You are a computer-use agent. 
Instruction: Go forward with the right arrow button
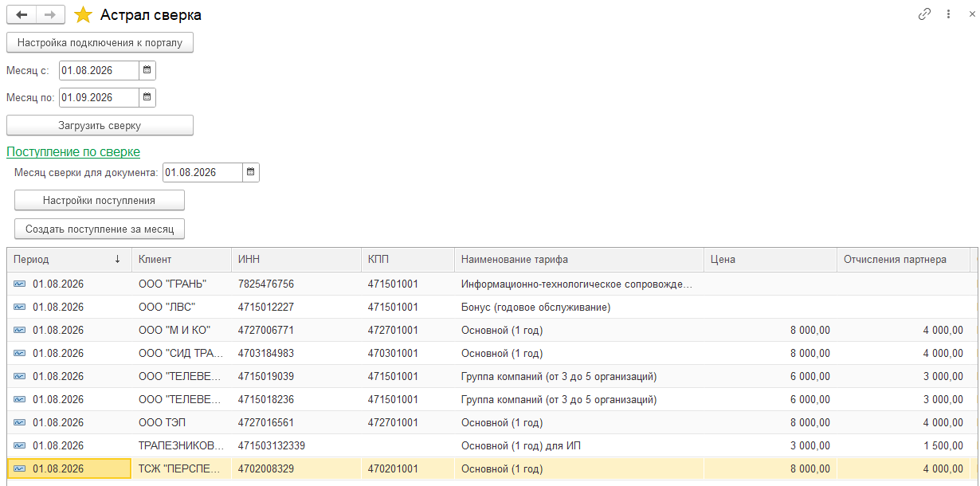[x=50, y=14]
